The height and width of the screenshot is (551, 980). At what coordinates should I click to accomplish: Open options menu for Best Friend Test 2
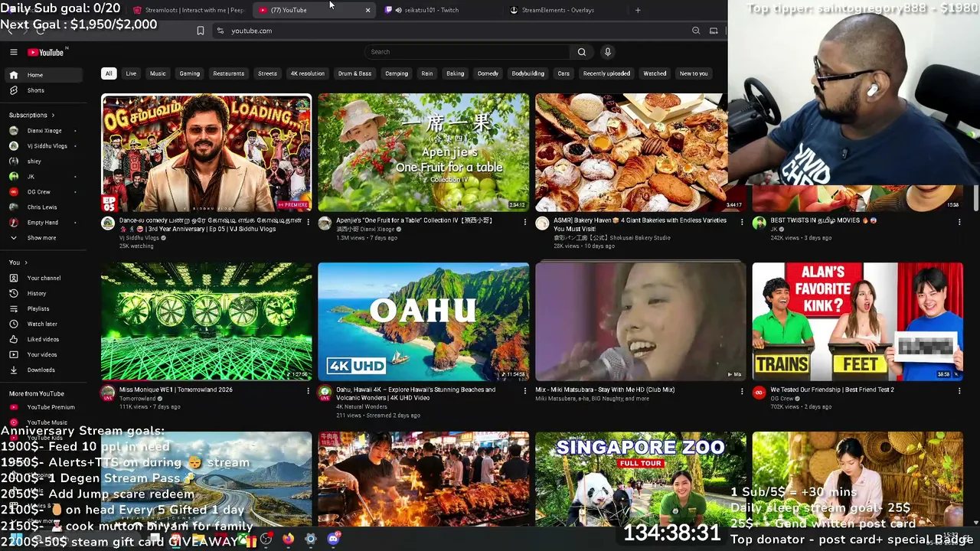click(959, 391)
